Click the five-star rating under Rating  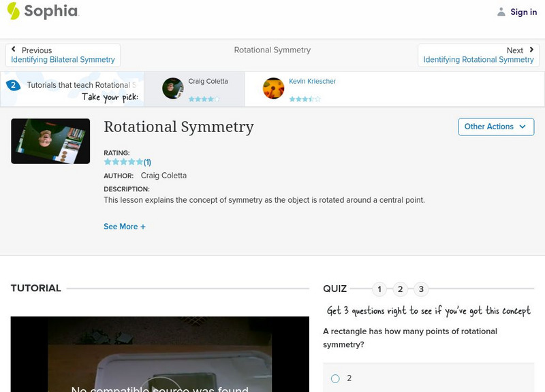(123, 162)
